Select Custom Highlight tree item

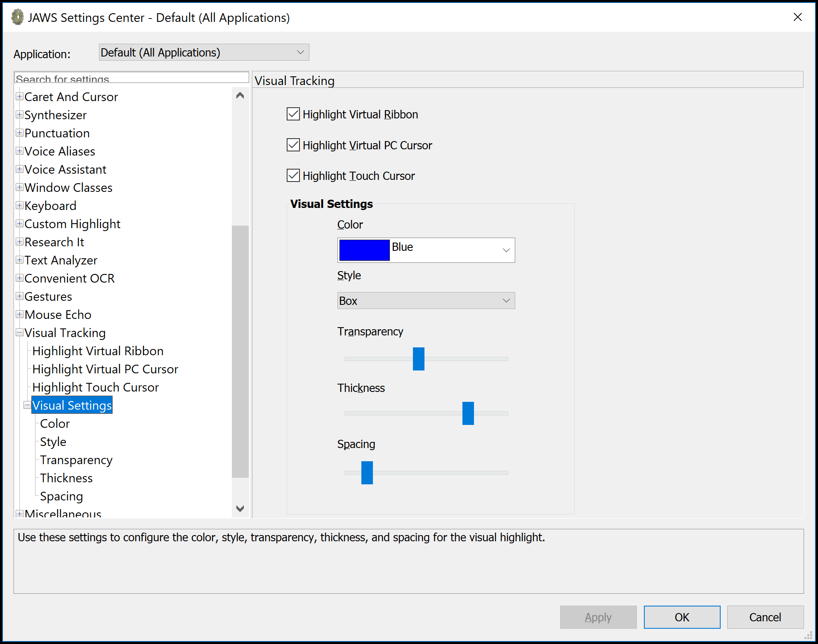72,224
